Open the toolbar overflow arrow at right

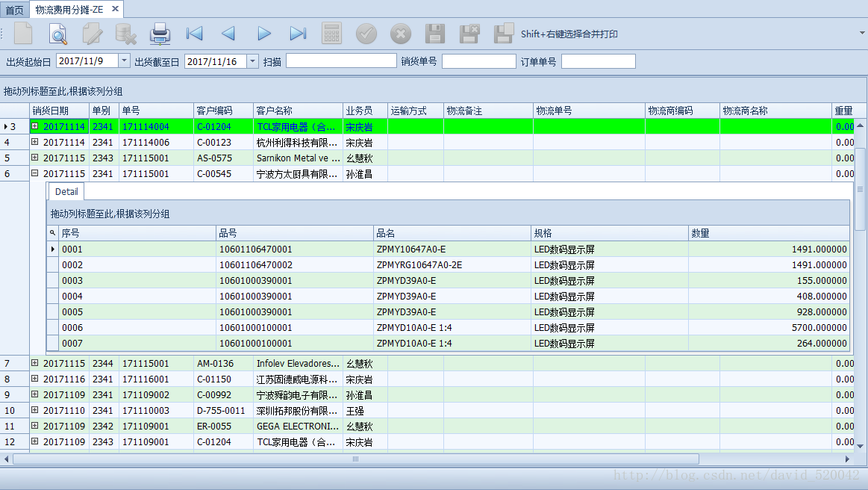pos(862,34)
